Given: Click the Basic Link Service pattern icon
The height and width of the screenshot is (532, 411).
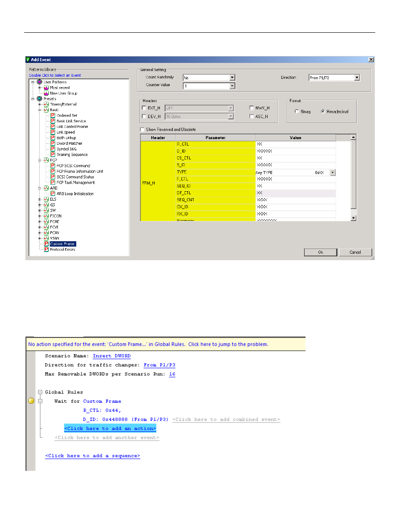Looking at the screenshot, I should pyautogui.click(x=53, y=121).
